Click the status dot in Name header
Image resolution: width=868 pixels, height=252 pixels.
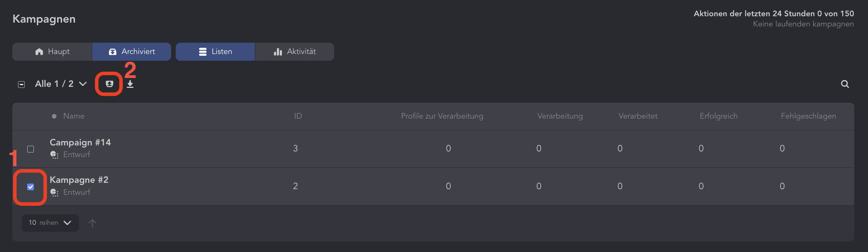pos(54,116)
